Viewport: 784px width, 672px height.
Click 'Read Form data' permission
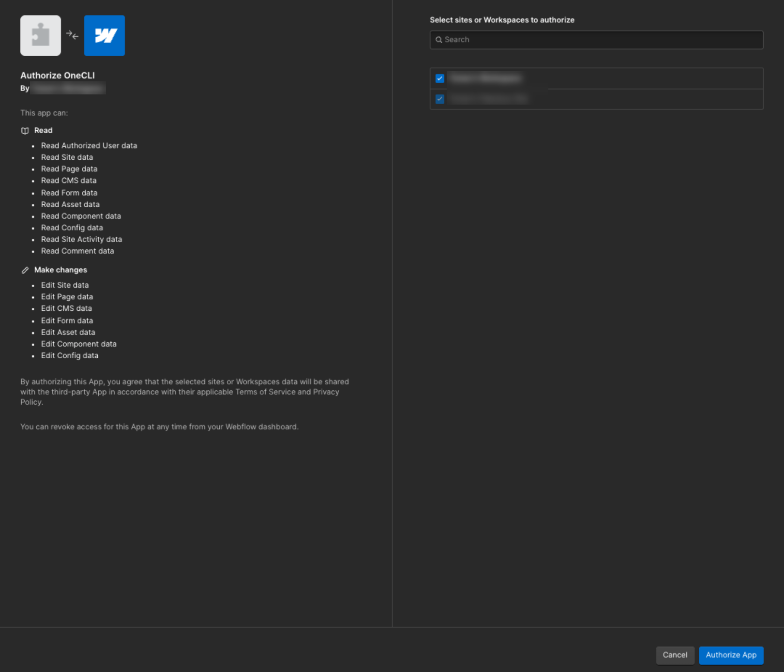point(69,193)
